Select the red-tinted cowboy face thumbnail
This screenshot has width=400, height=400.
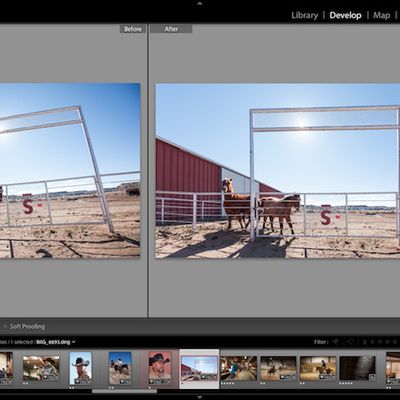(160, 368)
